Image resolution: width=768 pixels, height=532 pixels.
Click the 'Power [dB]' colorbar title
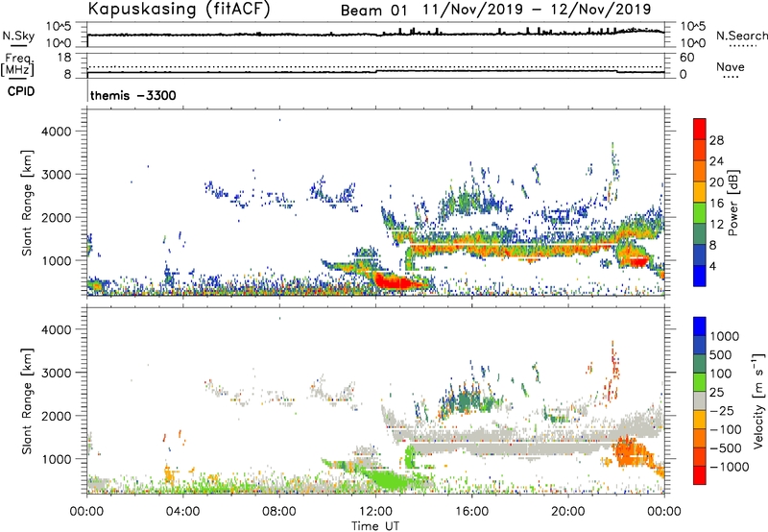pos(732,204)
